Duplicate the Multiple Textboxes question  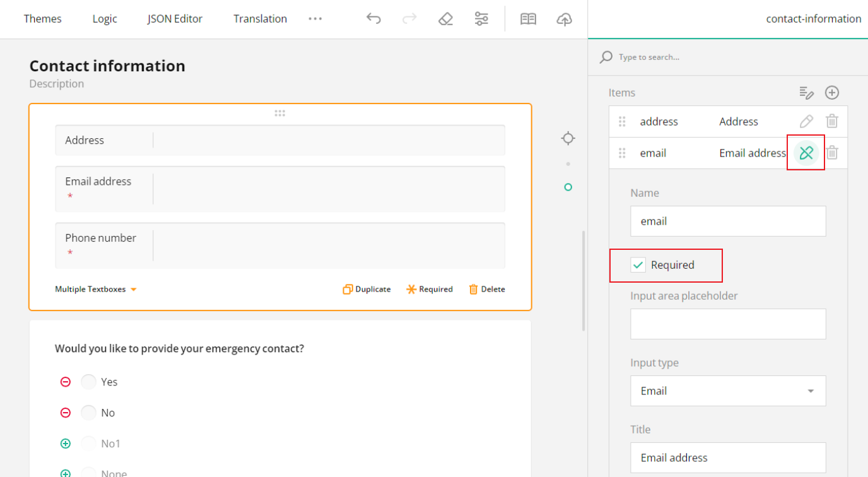[367, 289]
